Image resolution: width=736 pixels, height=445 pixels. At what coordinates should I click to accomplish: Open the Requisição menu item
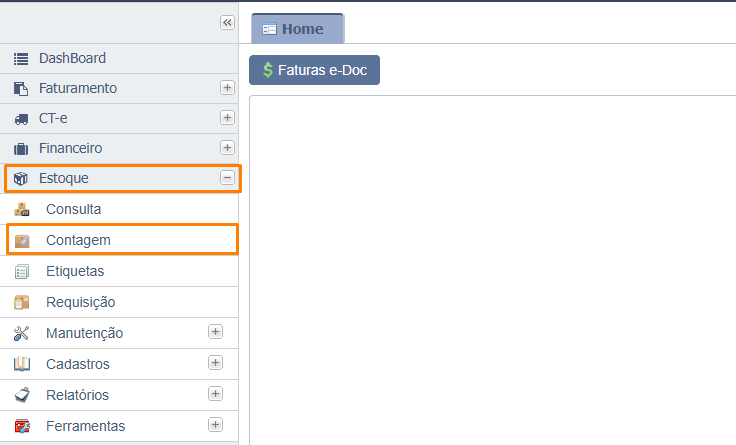(x=119, y=302)
